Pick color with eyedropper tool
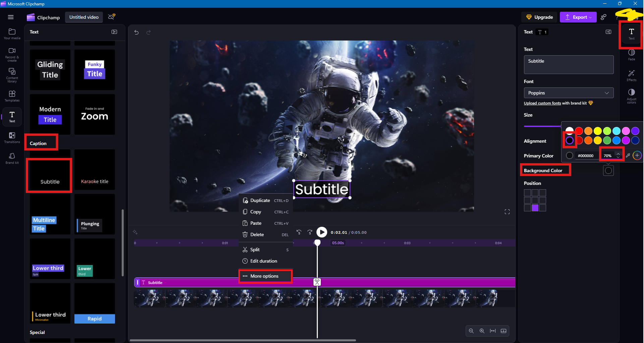This screenshot has width=644, height=343. (628, 155)
